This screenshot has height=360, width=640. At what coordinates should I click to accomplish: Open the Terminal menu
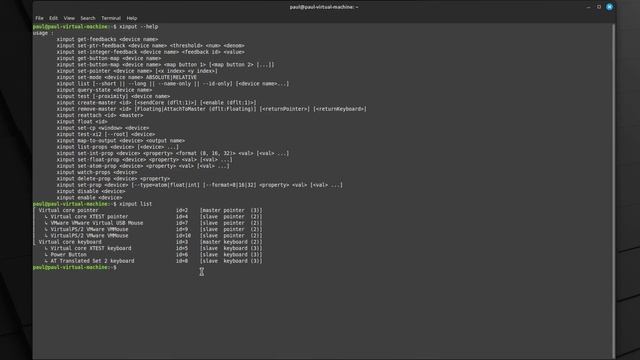coord(111,18)
